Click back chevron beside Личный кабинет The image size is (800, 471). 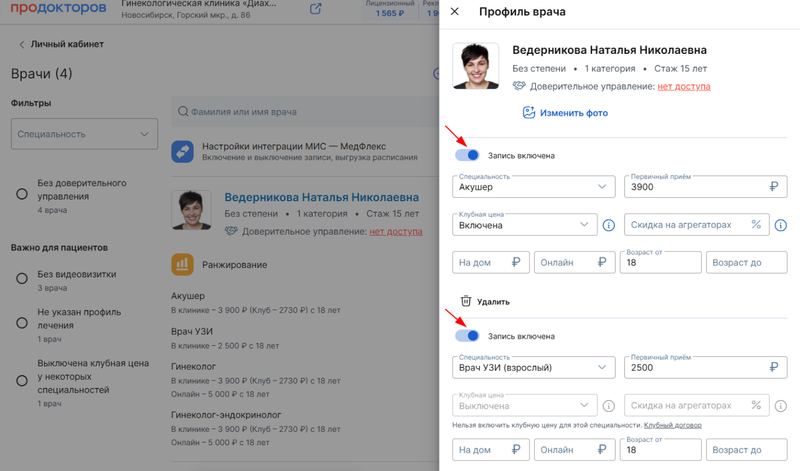(x=21, y=44)
